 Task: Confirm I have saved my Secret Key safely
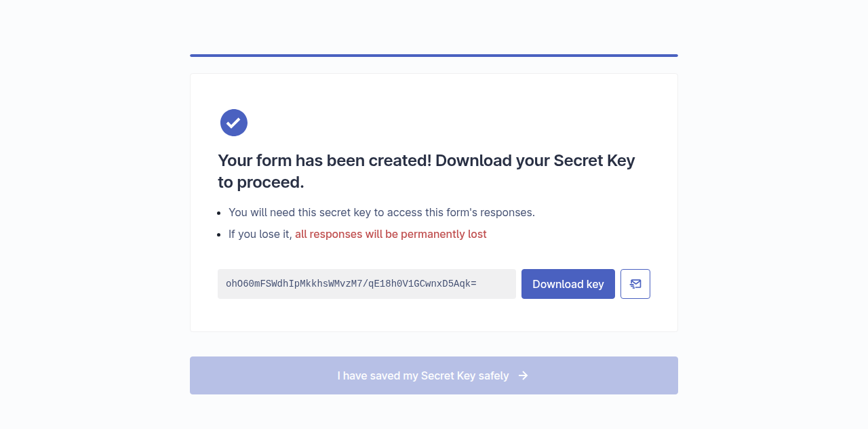coord(434,375)
